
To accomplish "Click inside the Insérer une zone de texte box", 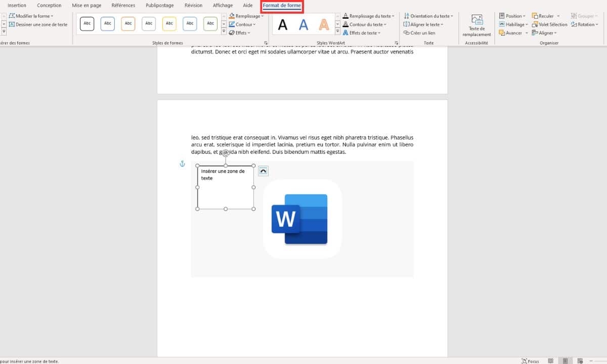I will (226, 187).
